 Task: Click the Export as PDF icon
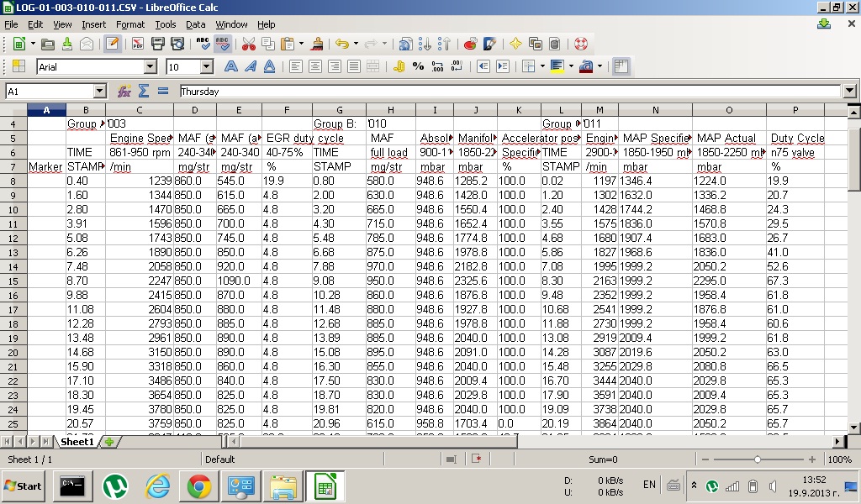click(137, 44)
